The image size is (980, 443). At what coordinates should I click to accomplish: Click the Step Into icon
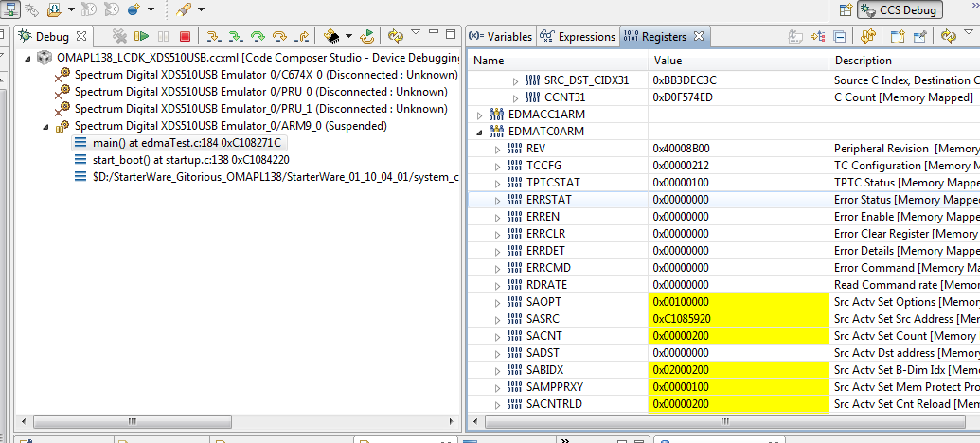[x=214, y=37]
